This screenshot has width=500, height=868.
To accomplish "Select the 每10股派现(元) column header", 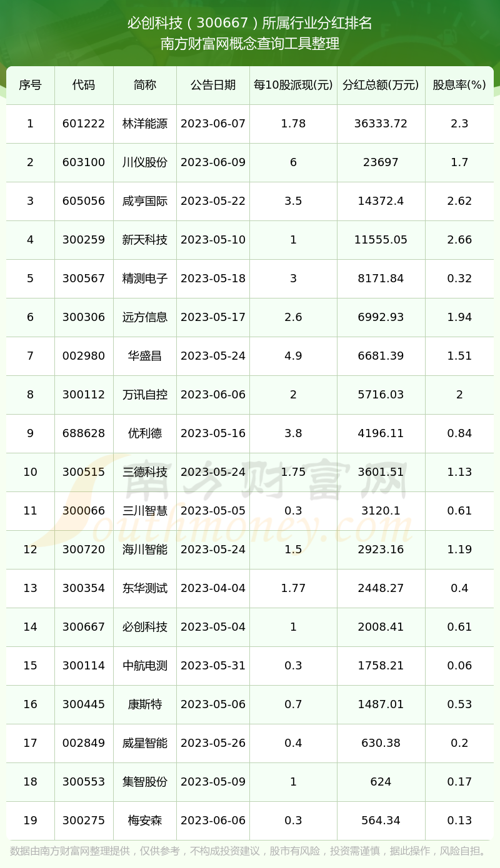I will (x=293, y=85).
